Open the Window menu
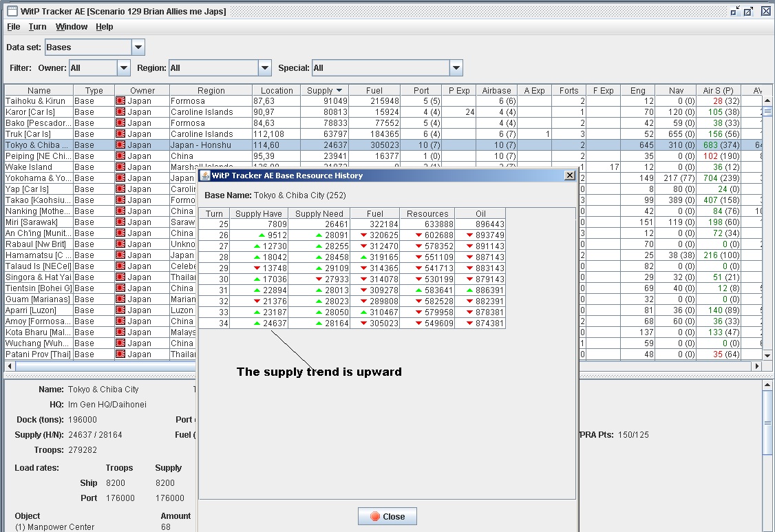The height and width of the screenshot is (532, 775). click(x=71, y=27)
